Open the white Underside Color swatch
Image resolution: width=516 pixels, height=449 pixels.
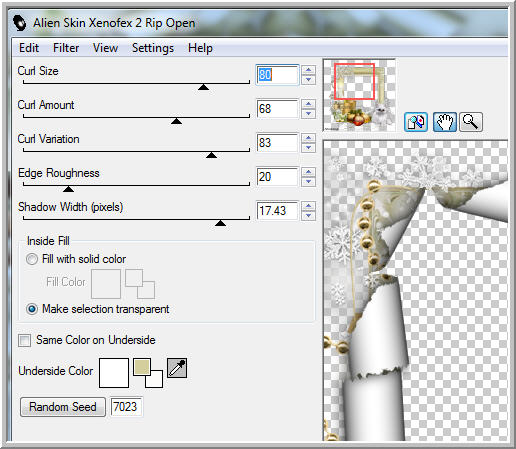(114, 373)
